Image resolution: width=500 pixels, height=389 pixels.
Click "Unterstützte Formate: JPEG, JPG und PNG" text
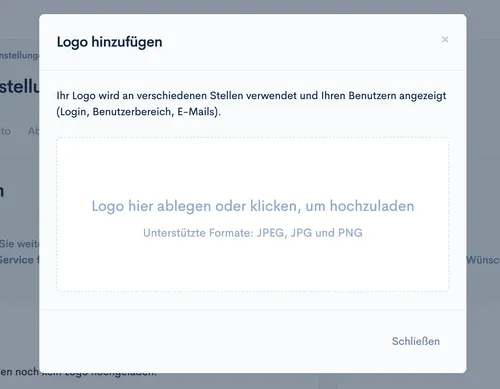[x=253, y=233]
